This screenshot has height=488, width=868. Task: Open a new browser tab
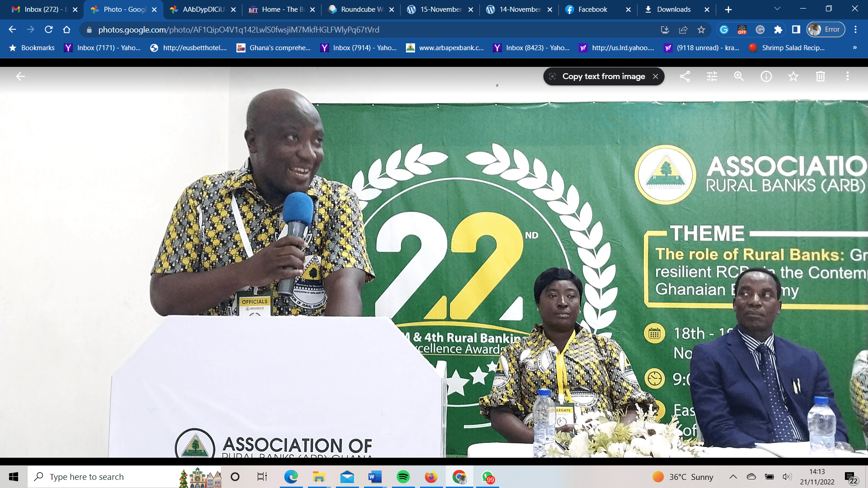(728, 9)
